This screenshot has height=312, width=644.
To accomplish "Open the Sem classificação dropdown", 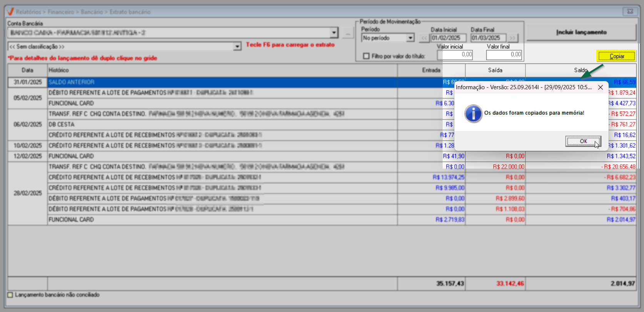I will [x=237, y=47].
